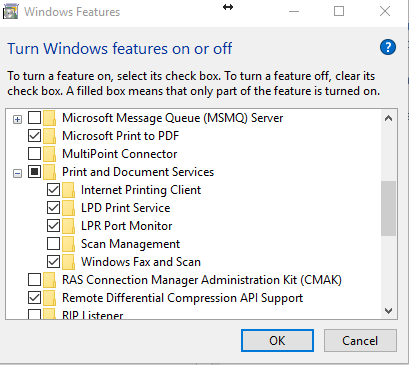Uncheck Microsoft Print to PDF
The width and height of the screenshot is (409, 365).
tap(34, 136)
